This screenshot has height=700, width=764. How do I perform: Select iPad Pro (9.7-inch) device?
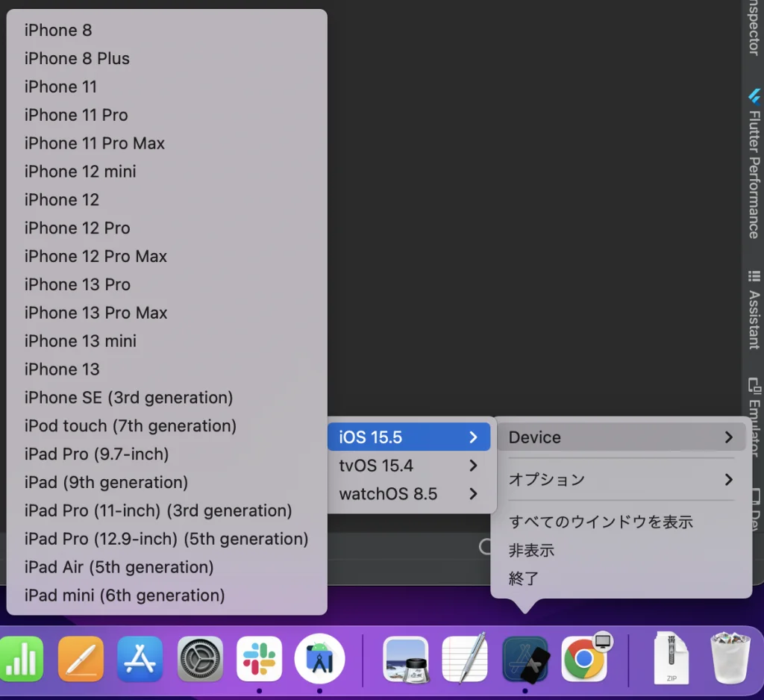[x=166, y=454]
